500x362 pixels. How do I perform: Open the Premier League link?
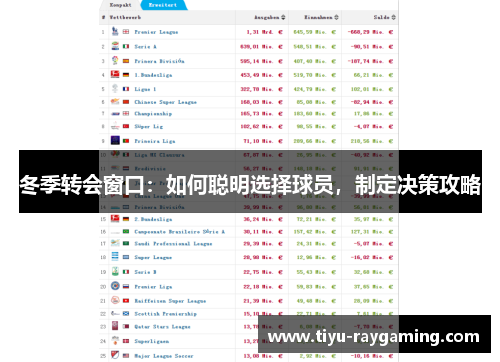tap(156, 32)
